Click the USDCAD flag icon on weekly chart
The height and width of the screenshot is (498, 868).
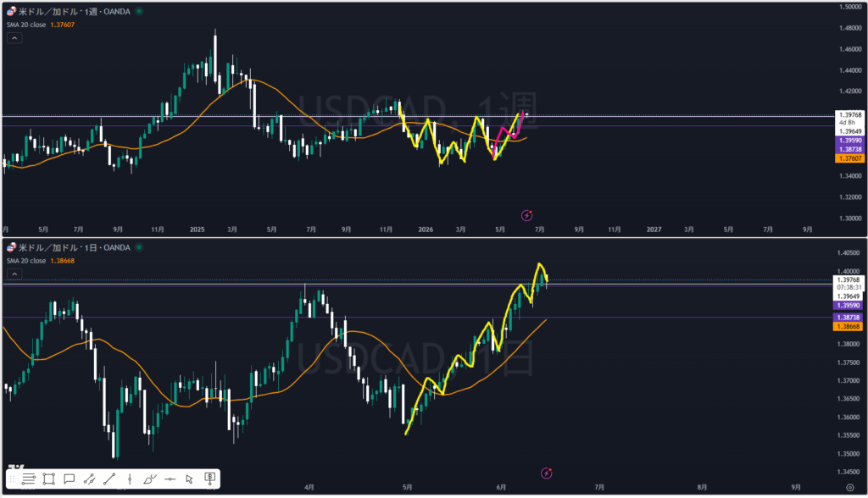(11, 11)
